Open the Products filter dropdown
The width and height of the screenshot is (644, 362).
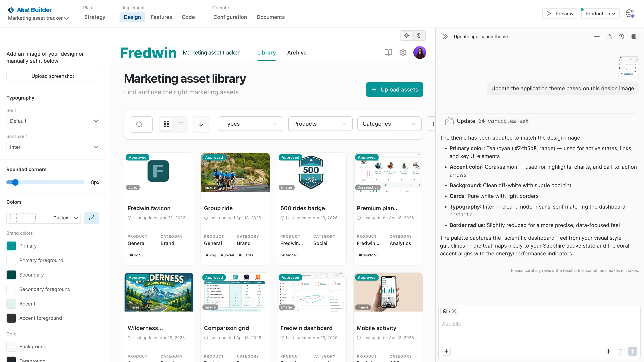coord(320,124)
